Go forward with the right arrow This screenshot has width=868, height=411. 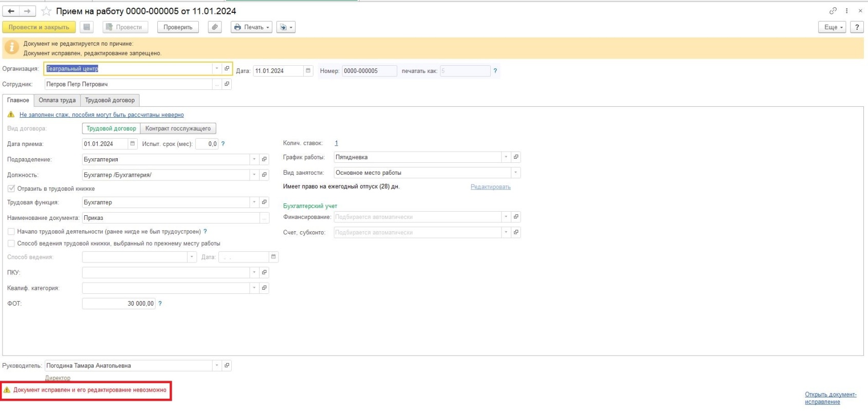27,11
